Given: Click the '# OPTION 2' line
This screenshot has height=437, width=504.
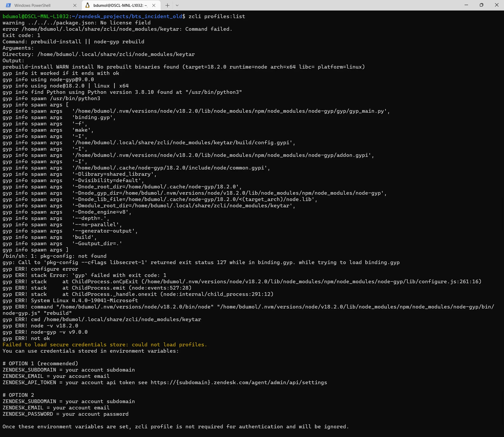Looking at the screenshot, I should [18, 395].
